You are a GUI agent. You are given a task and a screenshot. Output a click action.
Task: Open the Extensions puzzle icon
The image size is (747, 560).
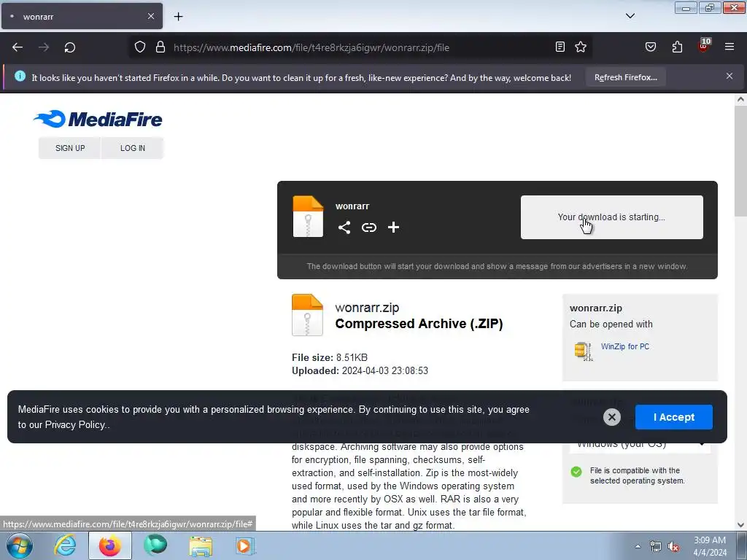point(677,47)
